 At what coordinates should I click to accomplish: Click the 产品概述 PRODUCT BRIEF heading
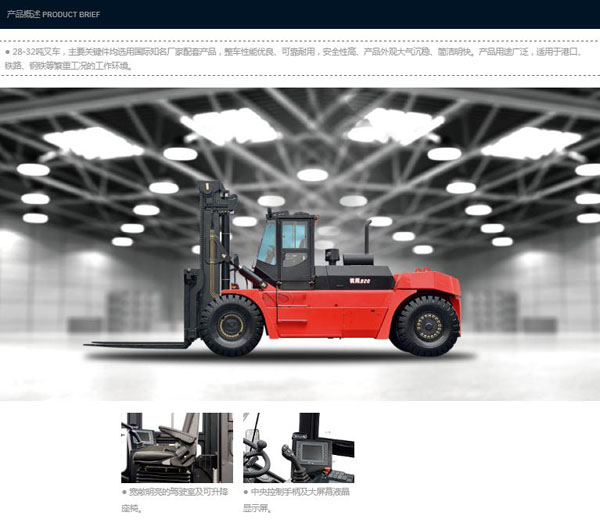(x=54, y=15)
